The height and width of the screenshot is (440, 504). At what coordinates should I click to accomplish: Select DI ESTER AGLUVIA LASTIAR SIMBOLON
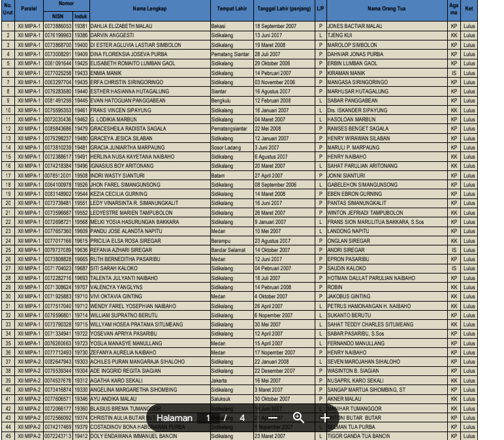pyautogui.click(x=136, y=45)
